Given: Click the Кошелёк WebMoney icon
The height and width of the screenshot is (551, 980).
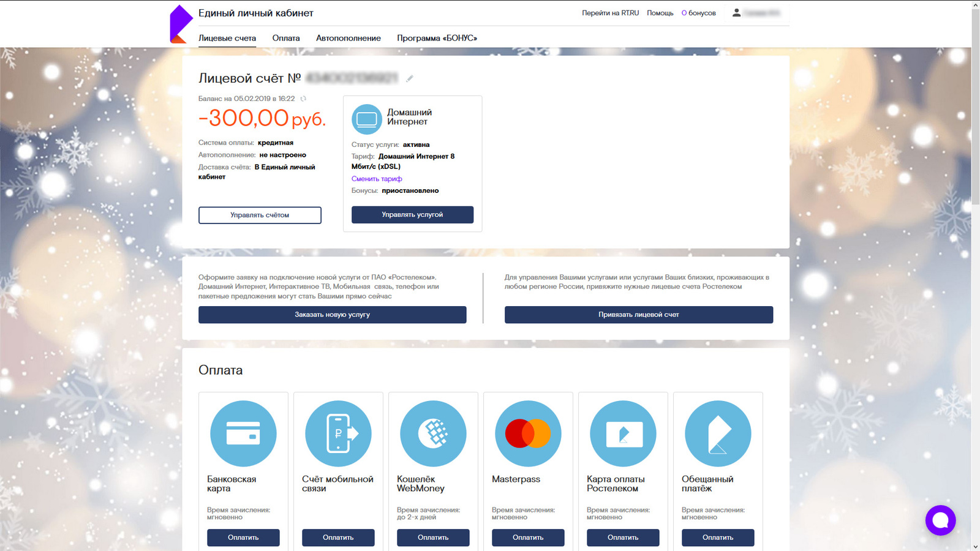Looking at the screenshot, I should click(433, 433).
